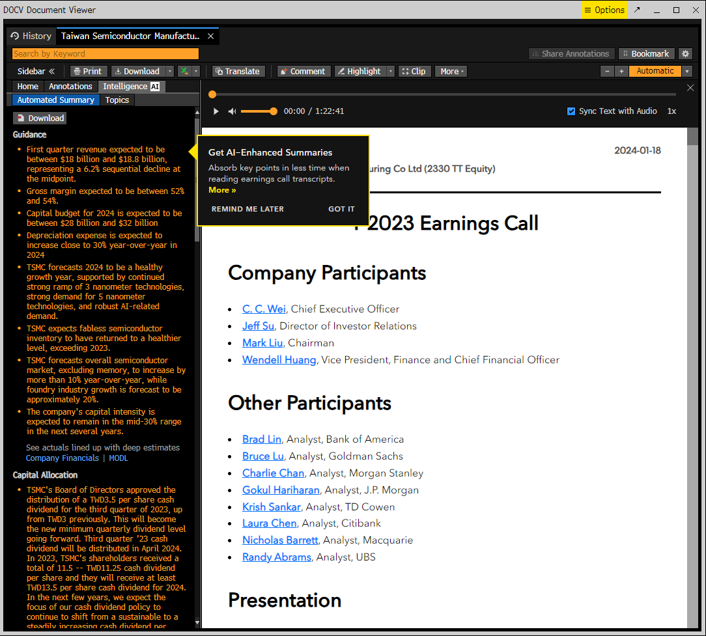Viewport: 706px width, 636px height.
Task: Mute the audio with the speaker icon
Action: (x=232, y=112)
